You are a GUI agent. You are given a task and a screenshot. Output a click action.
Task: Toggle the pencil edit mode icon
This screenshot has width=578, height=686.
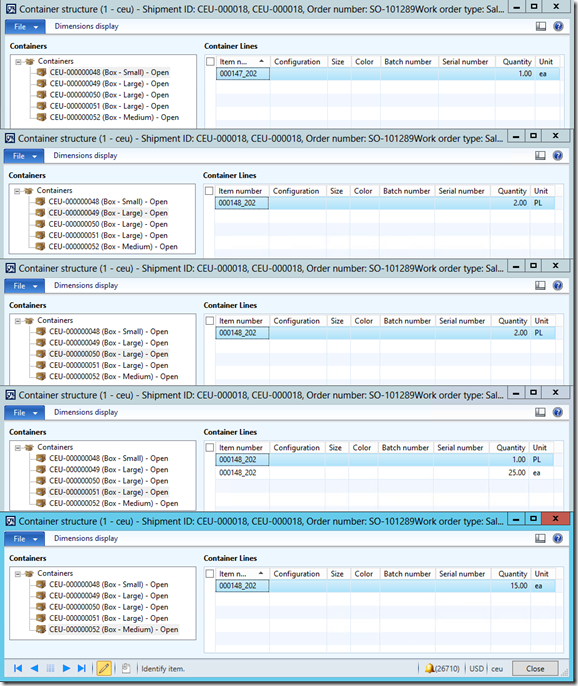point(104,668)
